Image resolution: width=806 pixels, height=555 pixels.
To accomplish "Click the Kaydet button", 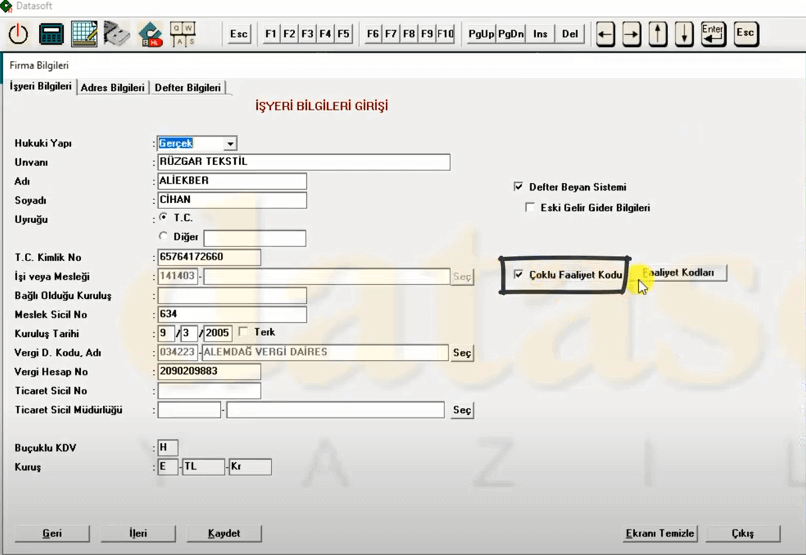I will (224, 533).
